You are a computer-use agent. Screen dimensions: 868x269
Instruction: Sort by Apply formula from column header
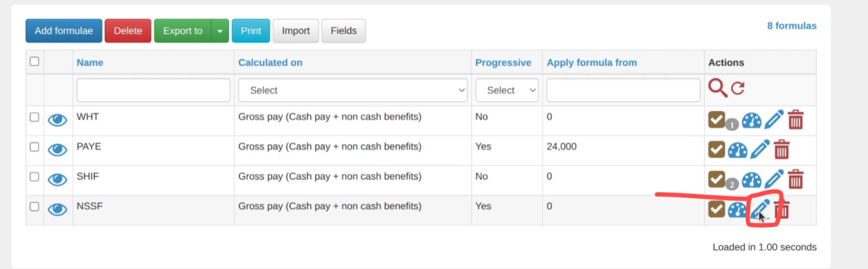(592, 62)
